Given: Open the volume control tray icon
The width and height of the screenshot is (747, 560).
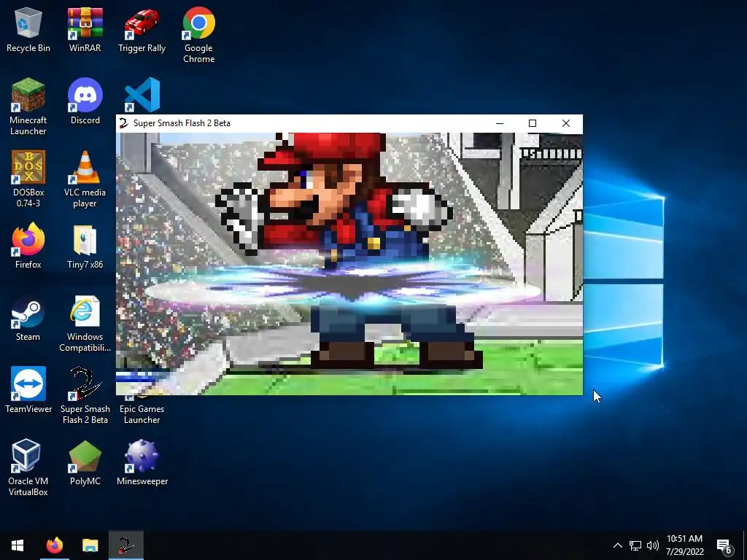Looking at the screenshot, I should [x=653, y=545].
